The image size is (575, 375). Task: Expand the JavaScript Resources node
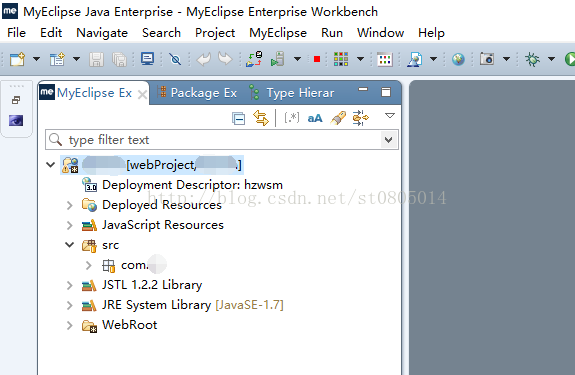(70, 225)
